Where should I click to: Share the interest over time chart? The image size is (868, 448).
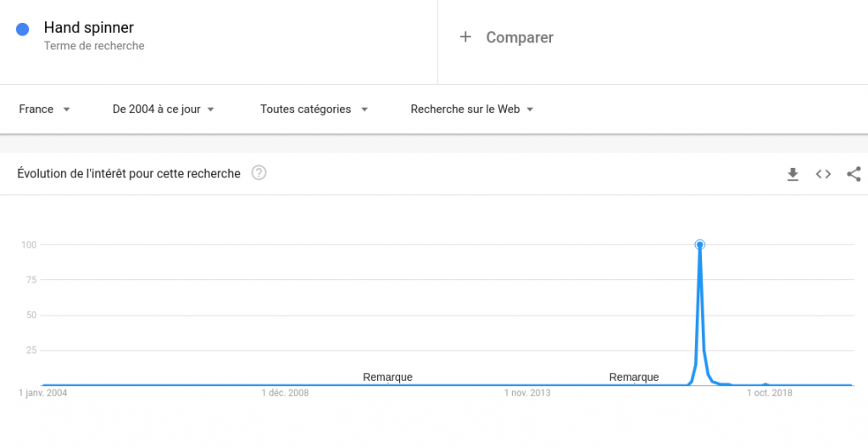tap(854, 174)
